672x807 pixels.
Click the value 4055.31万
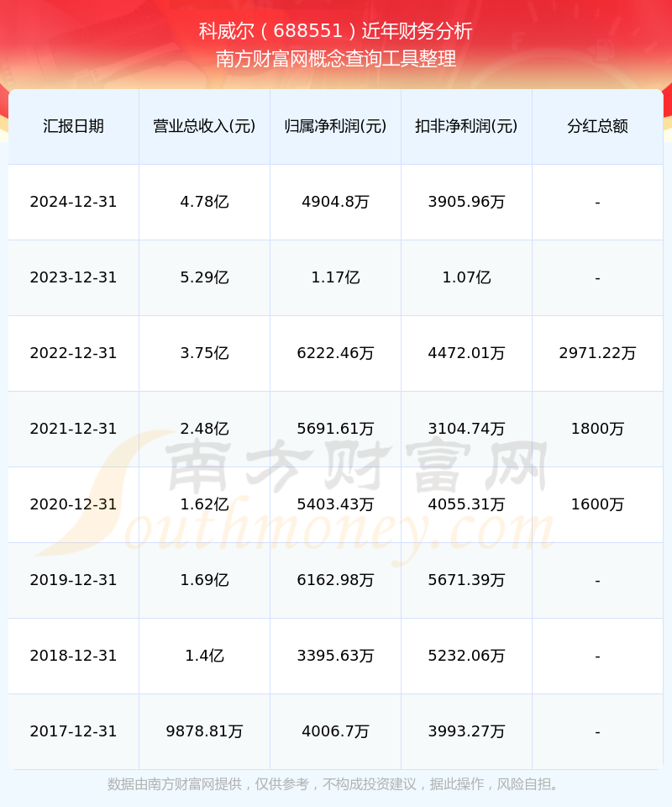coord(466,504)
